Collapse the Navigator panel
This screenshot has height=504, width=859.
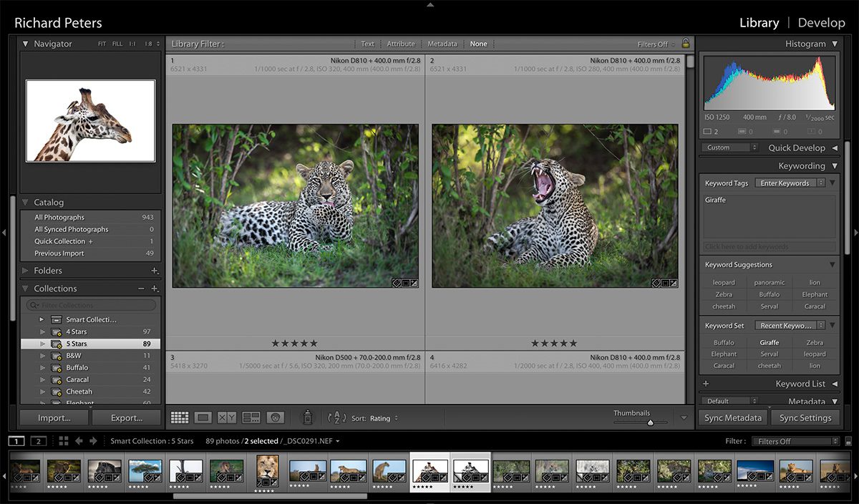click(x=26, y=44)
